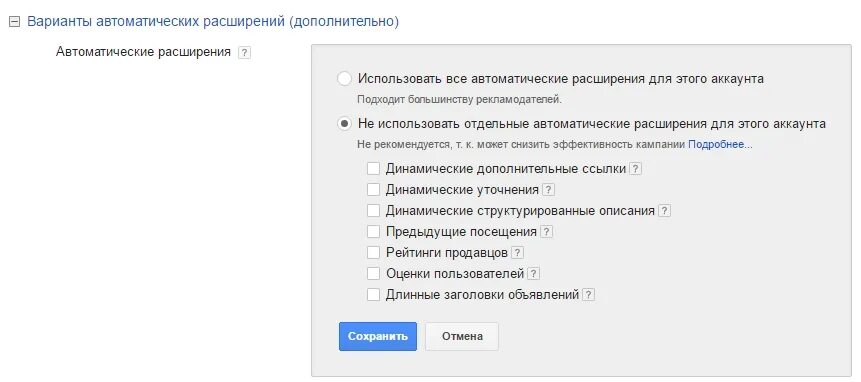The height and width of the screenshot is (382, 861).
Task: Click help icon next to Предыдущие посещения
Action: [546, 232]
